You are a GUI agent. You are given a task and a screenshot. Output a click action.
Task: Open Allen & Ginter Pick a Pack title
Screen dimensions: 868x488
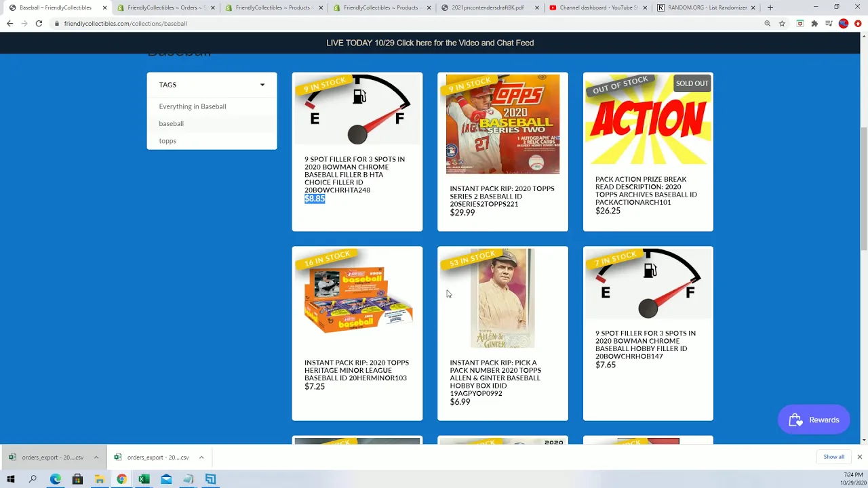coord(496,378)
